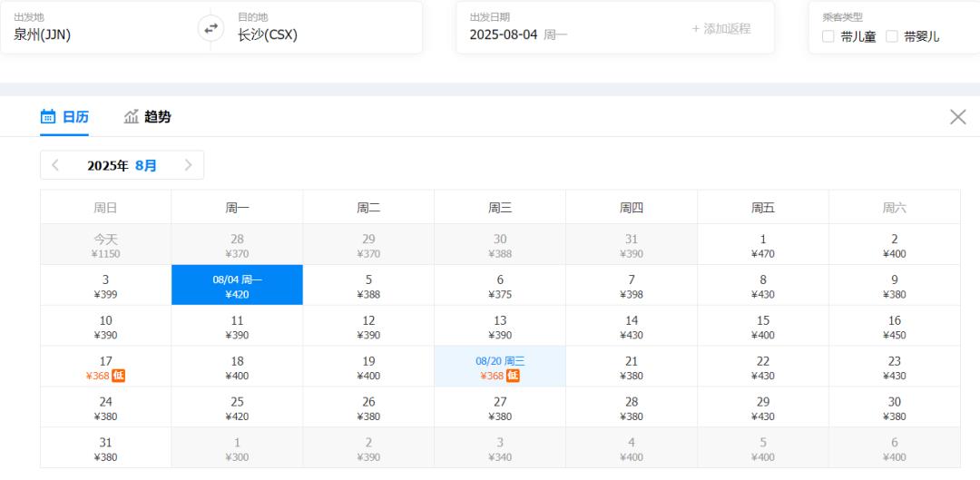Image resolution: width=980 pixels, height=480 pixels.
Task: Select September 6 date cell
Action: (x=895, y=447)
